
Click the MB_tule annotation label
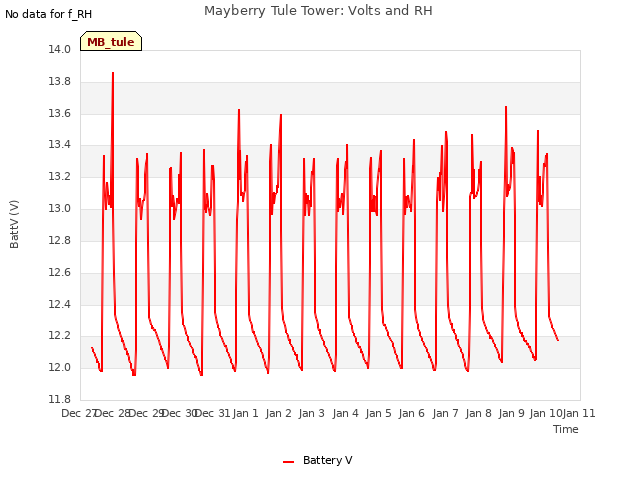point(111,42)
